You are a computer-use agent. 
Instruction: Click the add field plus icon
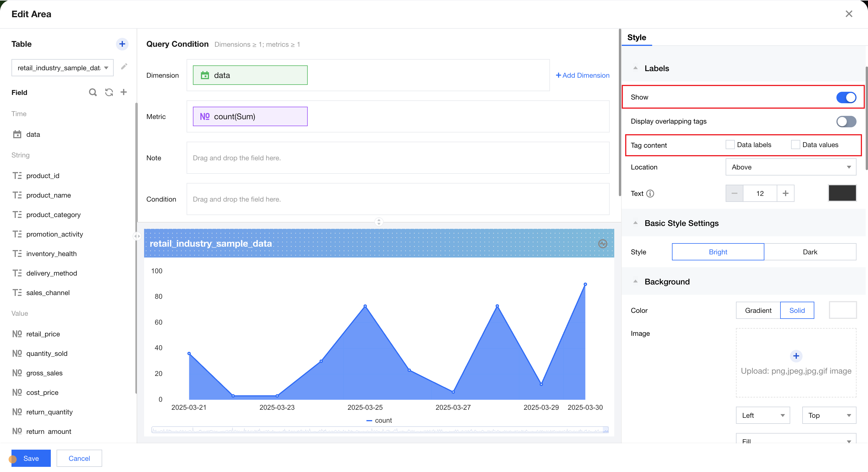click(x=124, y=92)
